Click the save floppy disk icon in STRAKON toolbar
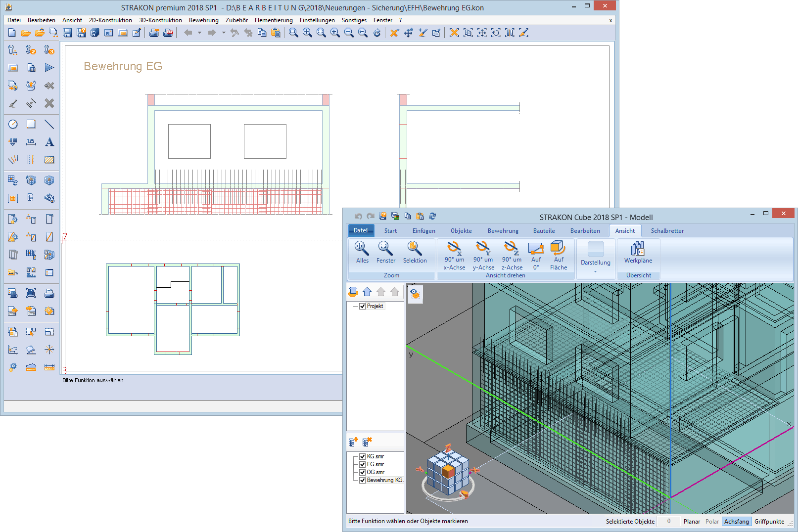Image resolution: width=798 pixels, height=532 pixels. point(67,33)
